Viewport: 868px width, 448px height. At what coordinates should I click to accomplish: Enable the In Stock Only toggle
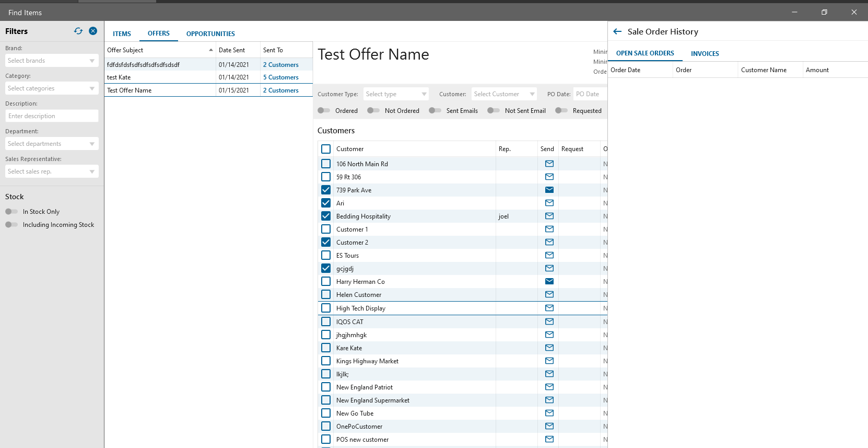(11, 212)
